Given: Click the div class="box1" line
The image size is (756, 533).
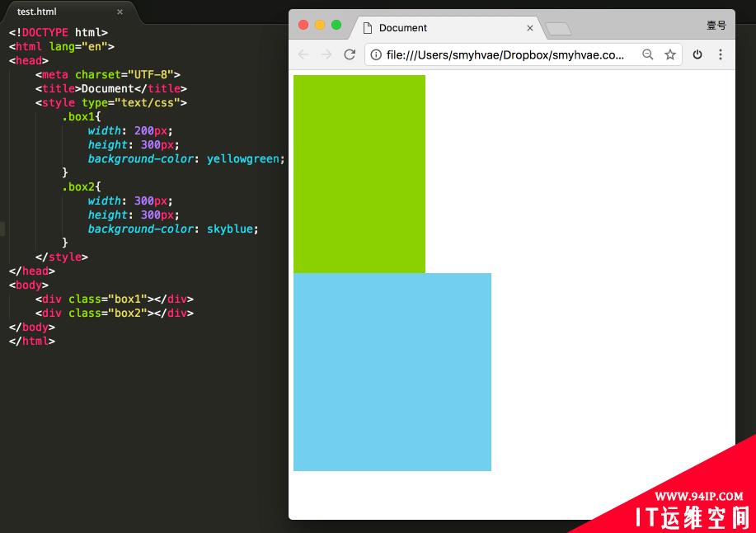Looking at the screenshot, I should [115, 299].
